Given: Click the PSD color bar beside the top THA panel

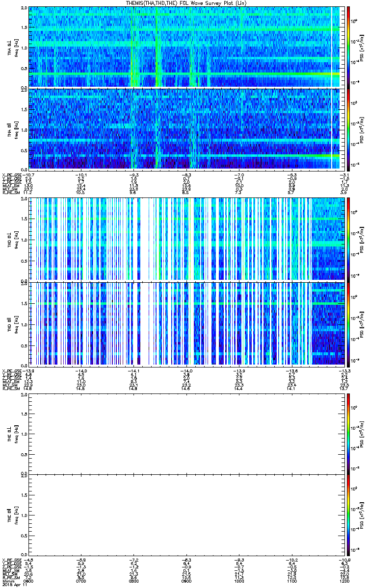Looking at the screenshot, I should (x=348, y=47).
